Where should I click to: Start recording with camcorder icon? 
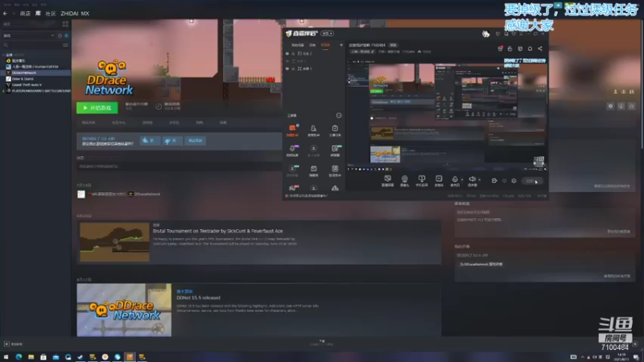[494, 180]
